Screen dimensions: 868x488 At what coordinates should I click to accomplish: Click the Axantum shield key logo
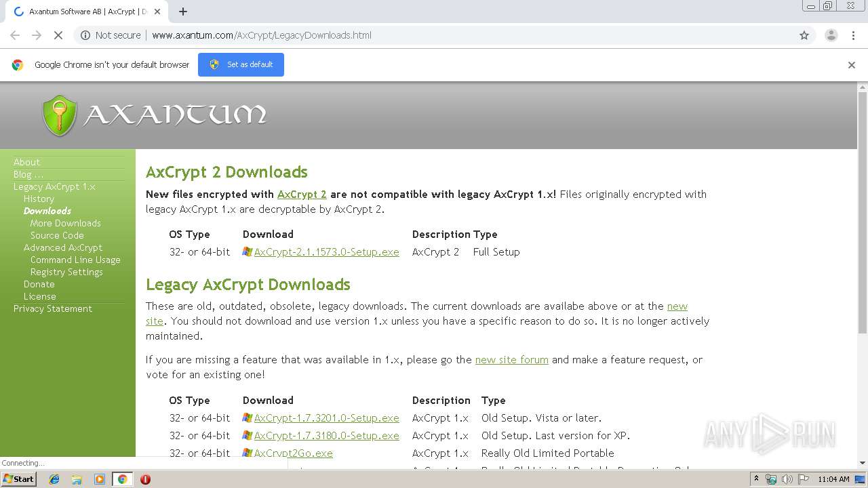tap(60, 115)
